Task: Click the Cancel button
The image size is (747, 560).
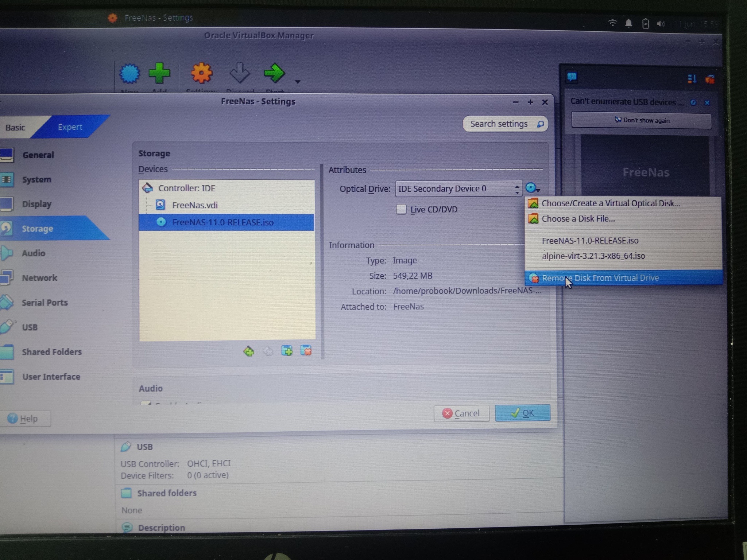Action: tap(461, 413)
